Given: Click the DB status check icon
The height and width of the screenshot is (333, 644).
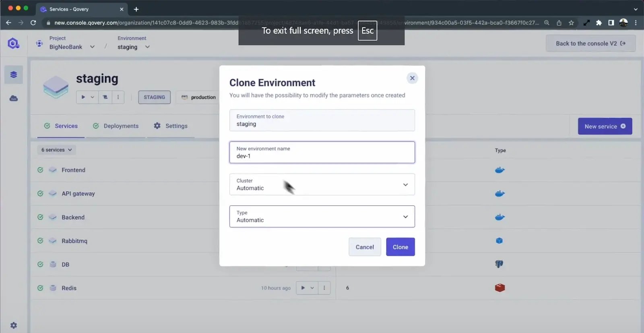Looking at the screenshot, I should pyautogui.click(x=40, y=265).
